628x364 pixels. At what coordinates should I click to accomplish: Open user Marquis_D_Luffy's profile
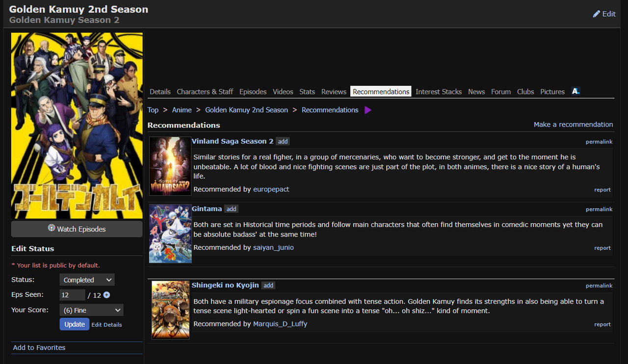tap(280, 324)
